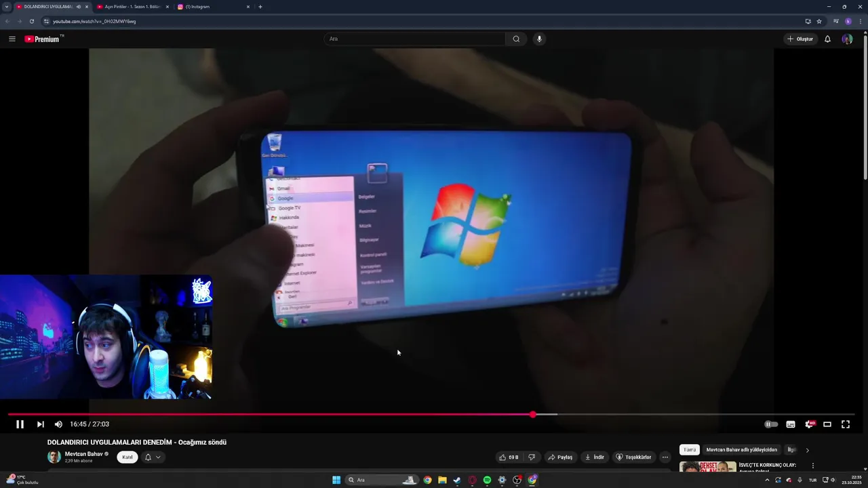The height and width of the screenshot is (488, 868).
Task: Mute the DOLANDIRICI tab audio
Action: pyautogui.click(x=79, y=7)
